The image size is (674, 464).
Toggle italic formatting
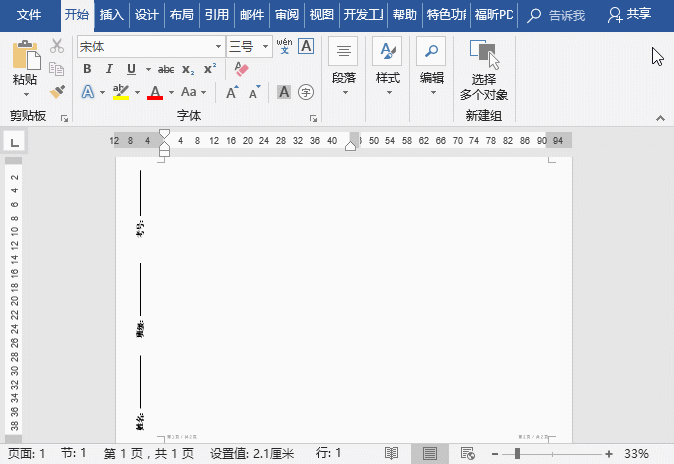click(x=109, y=69)
